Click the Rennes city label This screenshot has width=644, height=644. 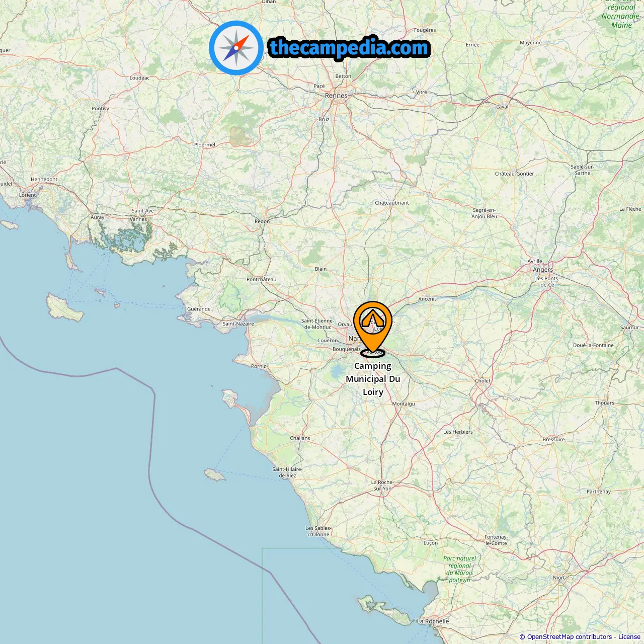[336, 96]
